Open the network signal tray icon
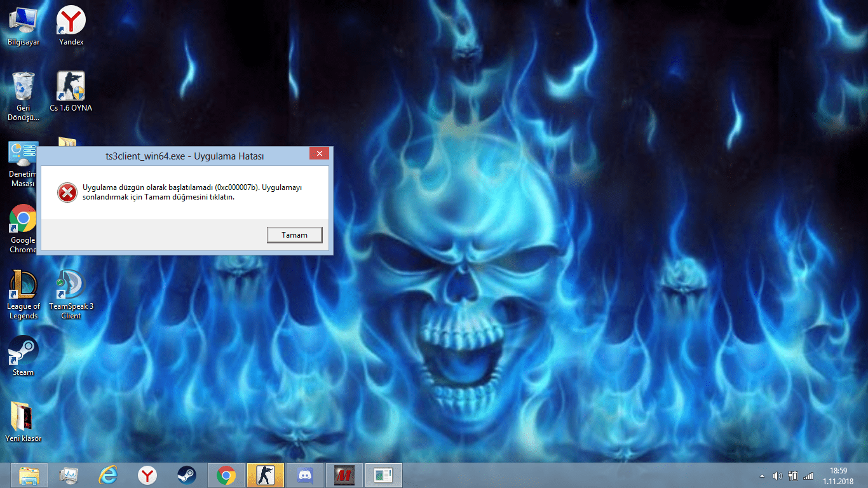 [x=808, y=476]
